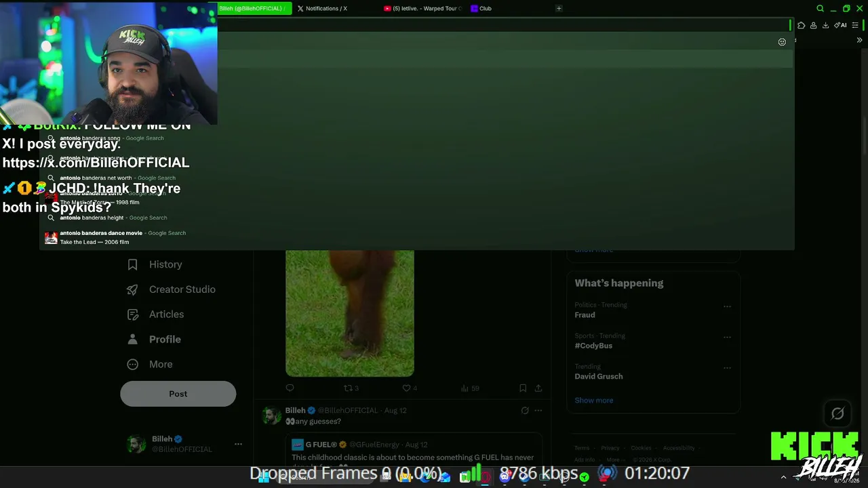Click the More circle-dots icon
Viewport: 868px width, 488px height.
133,365
